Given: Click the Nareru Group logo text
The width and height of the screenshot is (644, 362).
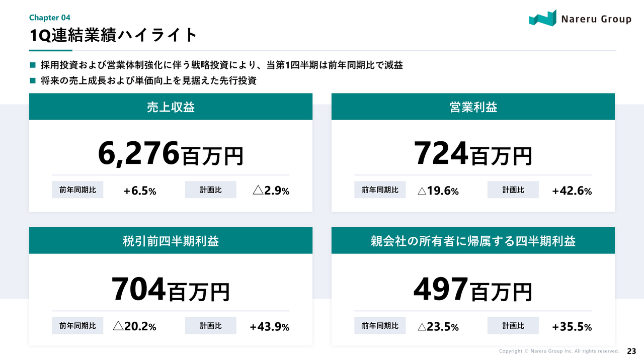Looking at the screenshot, I should [596, 20].
